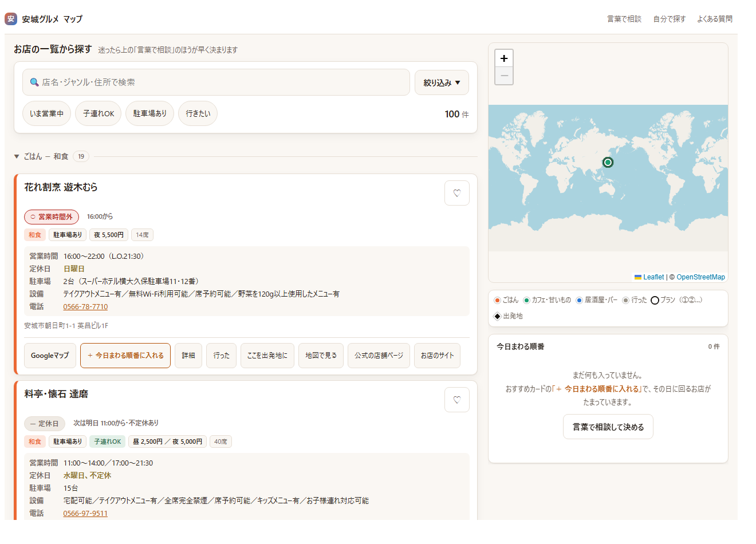Screen dimensions: 756x544
Task: Click the store name 料亭・懐石 達磨
Action: tap(56, 394)
